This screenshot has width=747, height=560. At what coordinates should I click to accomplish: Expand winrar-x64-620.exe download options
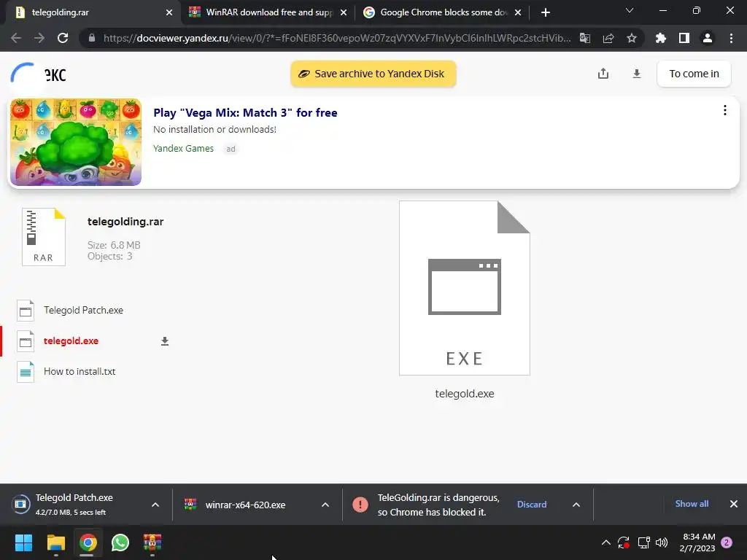[325, 505]
